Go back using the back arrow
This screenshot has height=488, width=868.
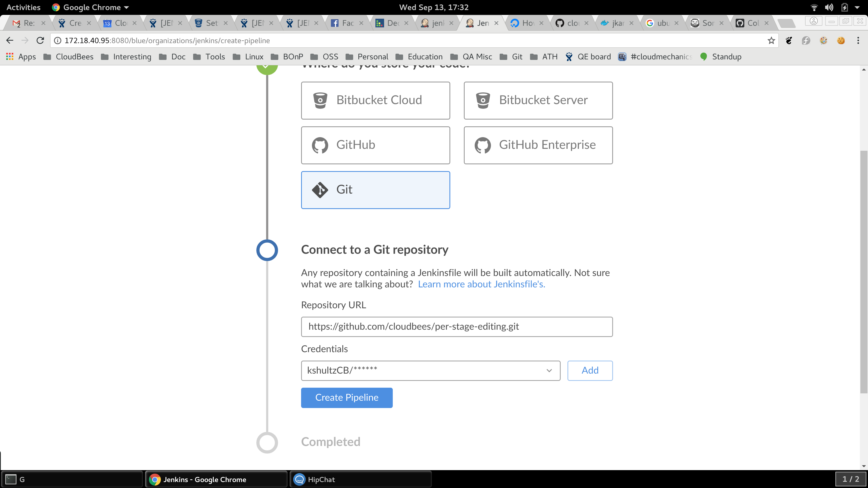pos(10,40)
